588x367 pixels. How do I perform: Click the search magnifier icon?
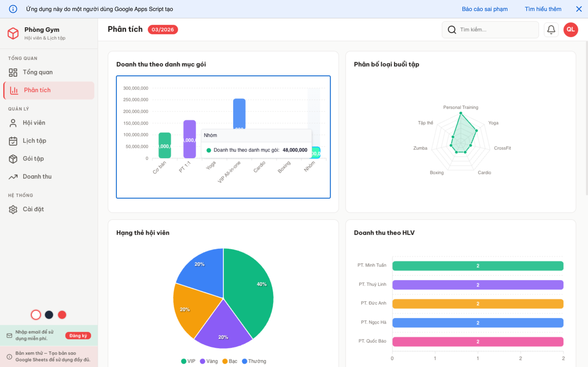point(452,30)
